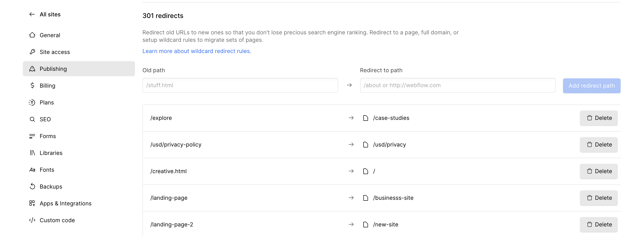Click the Apps & Integrations grid icon

click(x=32, y=203)
